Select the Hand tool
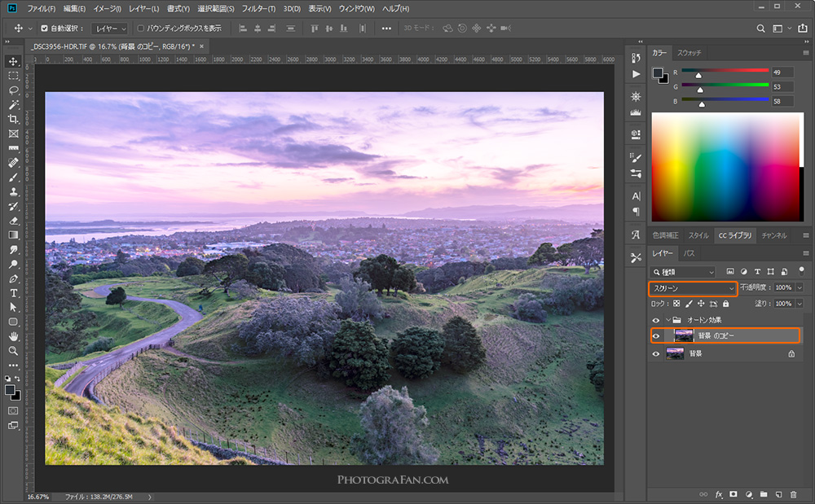The image size is (815, 504). point(14,336)
